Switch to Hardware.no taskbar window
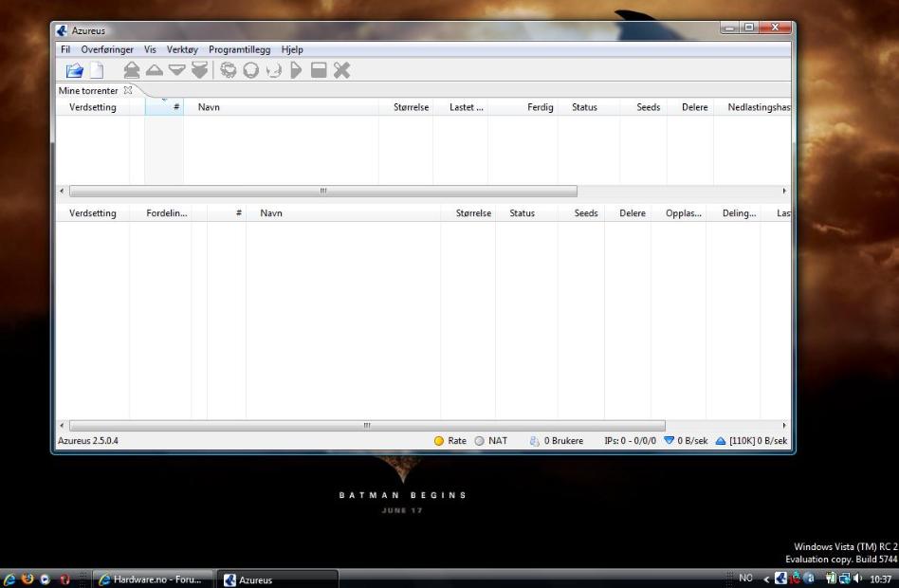 [x=154, y=579]
